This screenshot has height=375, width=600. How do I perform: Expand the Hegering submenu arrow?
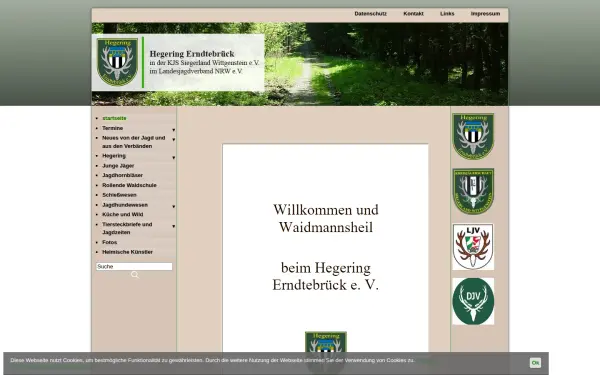coord(173,158)
